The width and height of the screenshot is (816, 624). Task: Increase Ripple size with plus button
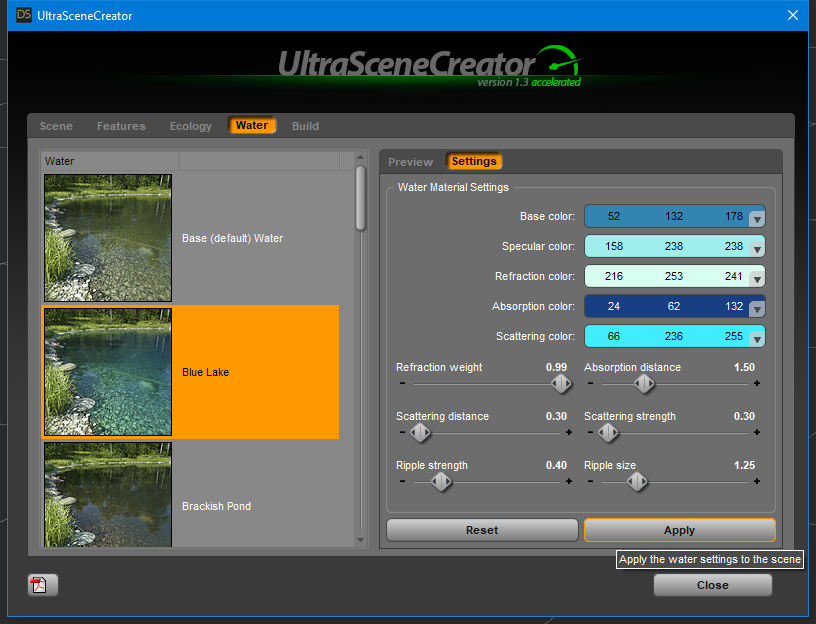coord(757,481)
